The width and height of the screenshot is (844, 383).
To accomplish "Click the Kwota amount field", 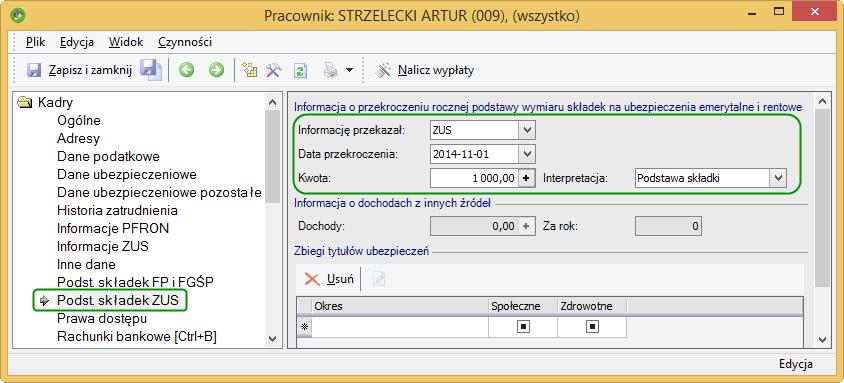I will pyautogui.click(x=475, y=178).
